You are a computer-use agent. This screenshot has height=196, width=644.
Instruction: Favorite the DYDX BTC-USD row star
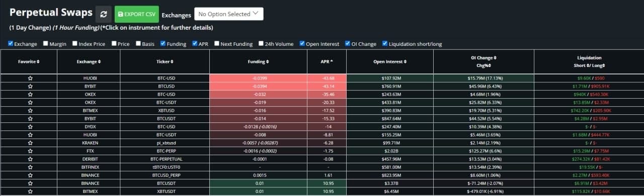pyautogui.click(x=30, y=126)
